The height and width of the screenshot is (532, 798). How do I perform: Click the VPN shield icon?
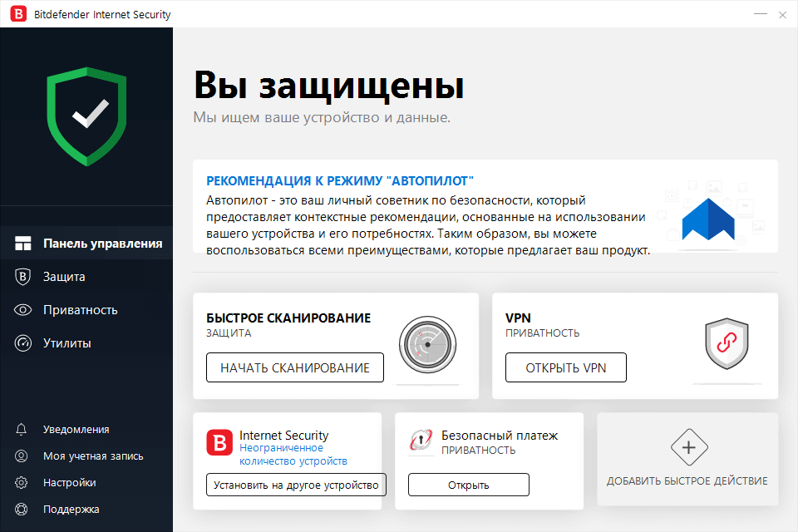[727, 345]
